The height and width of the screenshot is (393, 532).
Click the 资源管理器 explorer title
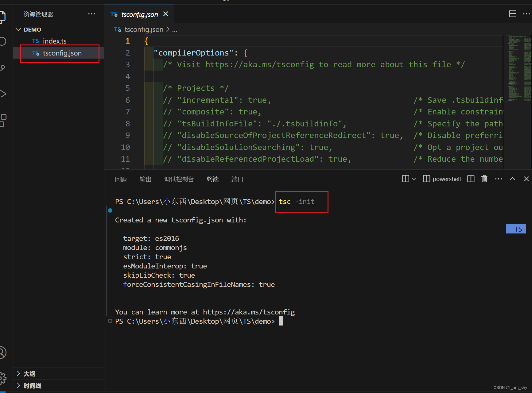pyautogui.click(x=38, y=14)
